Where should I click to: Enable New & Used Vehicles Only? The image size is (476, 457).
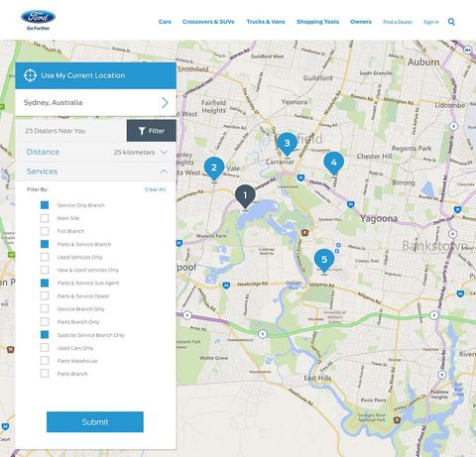point(45,270)
